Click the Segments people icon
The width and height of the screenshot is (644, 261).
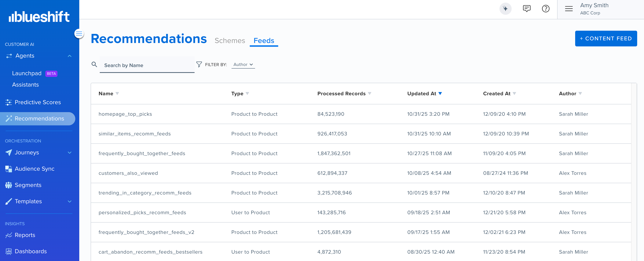coord(9,185)
